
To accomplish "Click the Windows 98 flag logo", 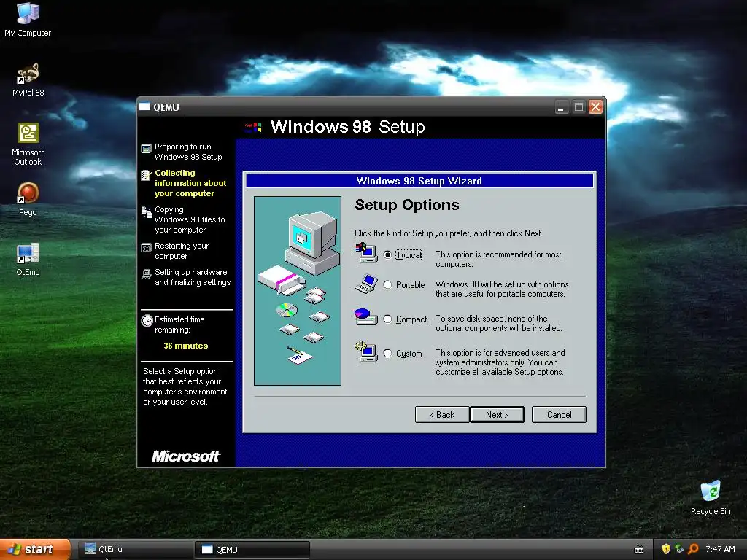I will [253, 127].
